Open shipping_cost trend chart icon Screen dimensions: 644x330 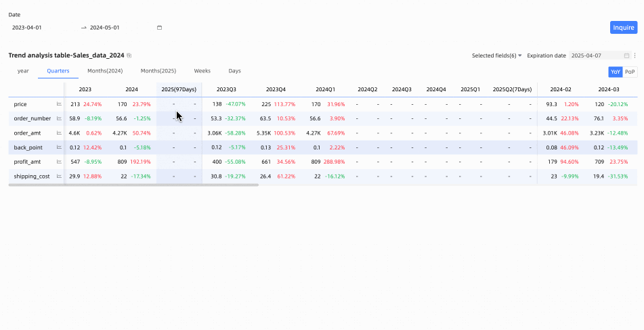click(59, 176)
